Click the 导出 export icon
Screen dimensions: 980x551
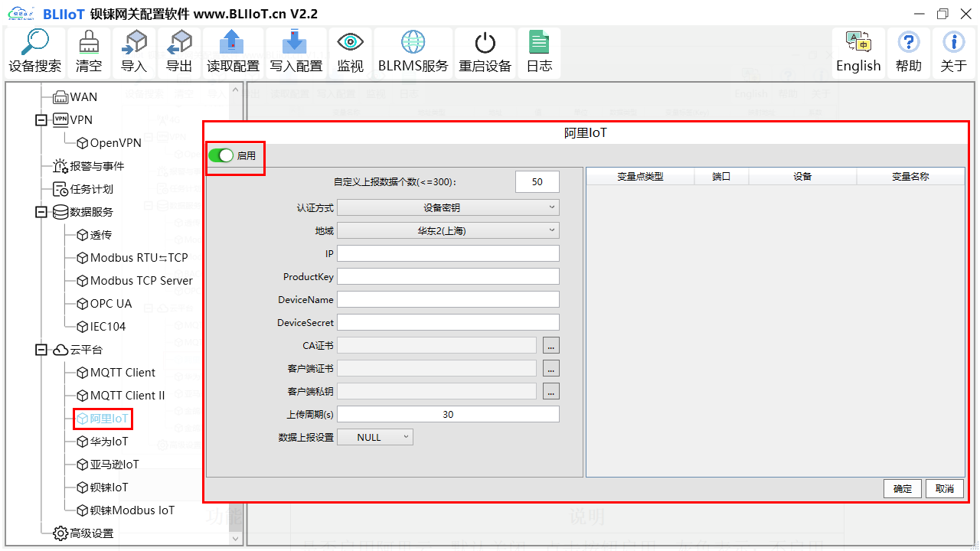tap(179, 52)
